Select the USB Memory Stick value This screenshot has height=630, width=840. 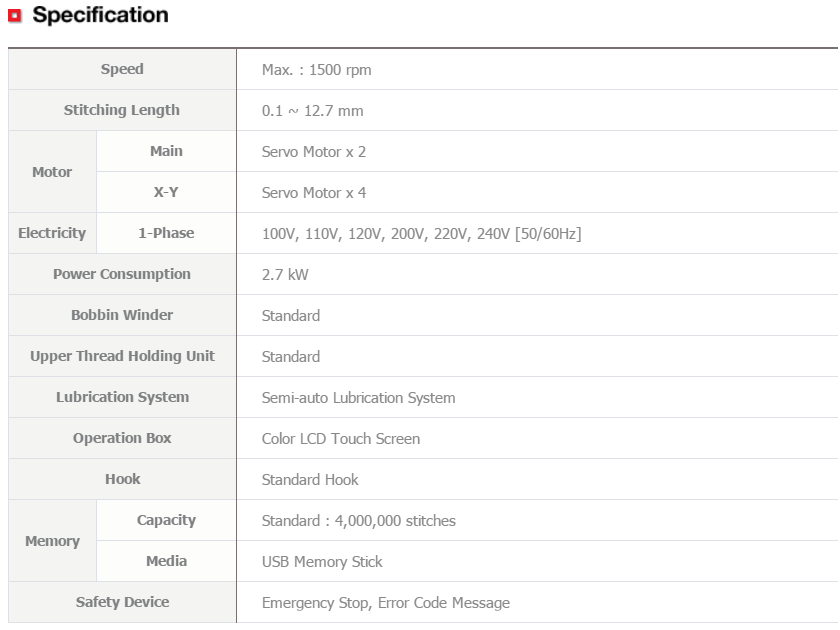[x=322, y=562]
